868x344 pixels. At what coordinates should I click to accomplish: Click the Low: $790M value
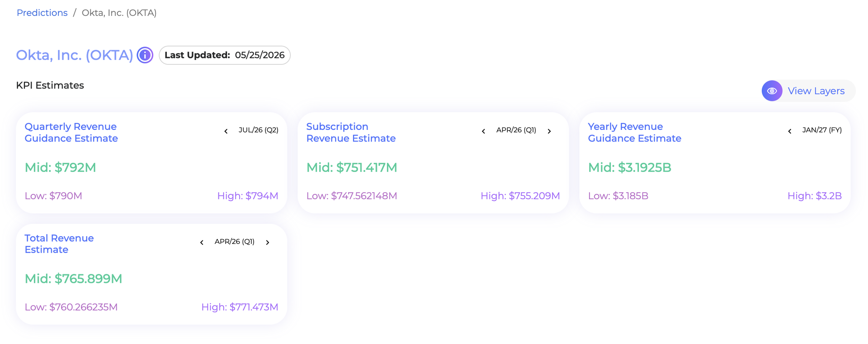coord(53,196)
